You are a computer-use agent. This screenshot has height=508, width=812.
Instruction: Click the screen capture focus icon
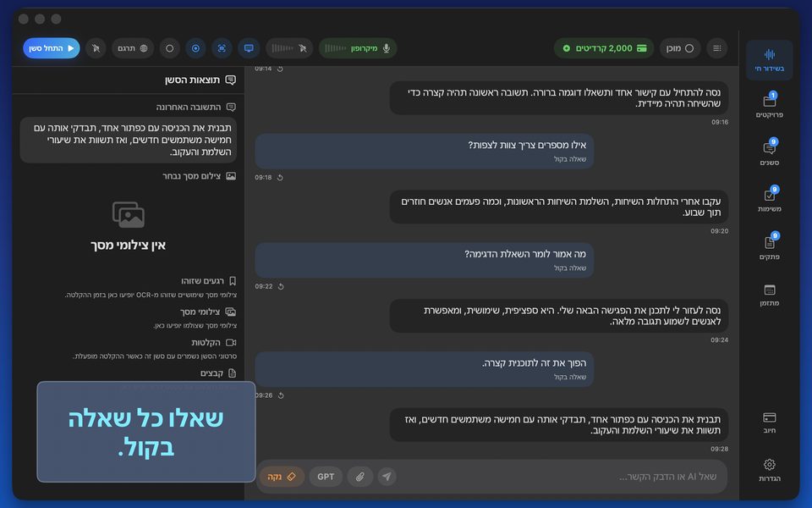(222, 48)
